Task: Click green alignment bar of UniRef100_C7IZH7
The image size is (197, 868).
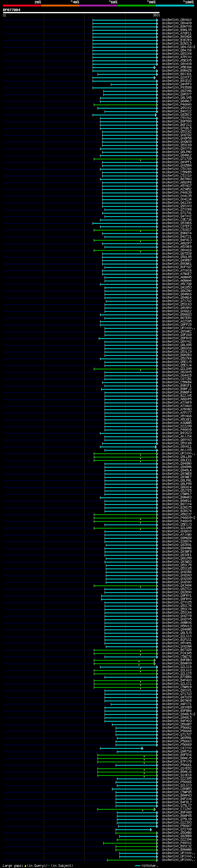Action: tap(127, 809)
